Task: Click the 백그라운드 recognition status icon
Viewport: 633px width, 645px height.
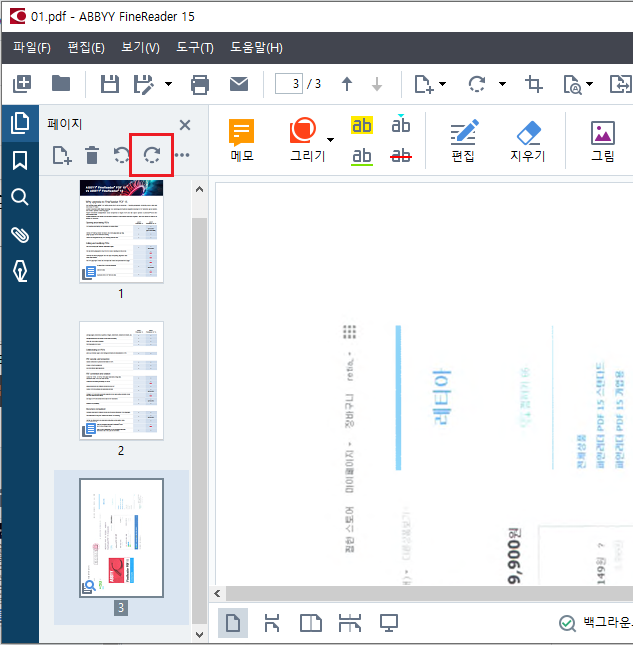Action: [x=568, y=623]
